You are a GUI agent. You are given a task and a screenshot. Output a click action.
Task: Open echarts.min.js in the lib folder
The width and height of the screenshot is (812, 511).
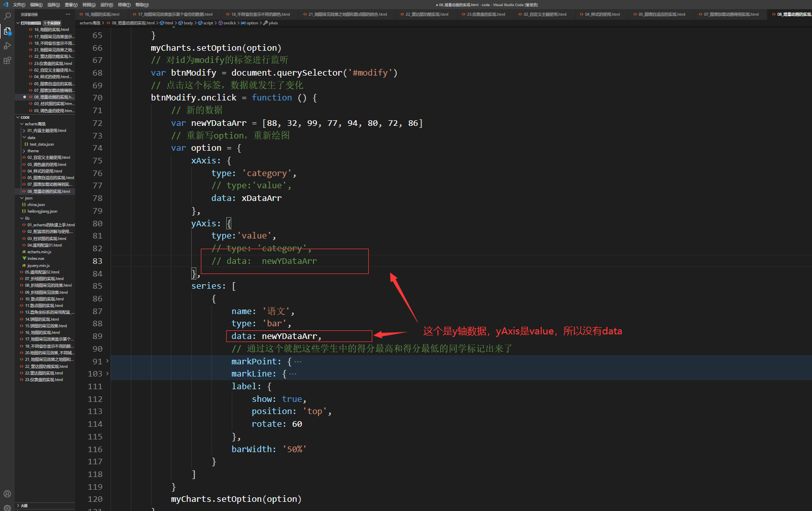[x=39, y=252]
